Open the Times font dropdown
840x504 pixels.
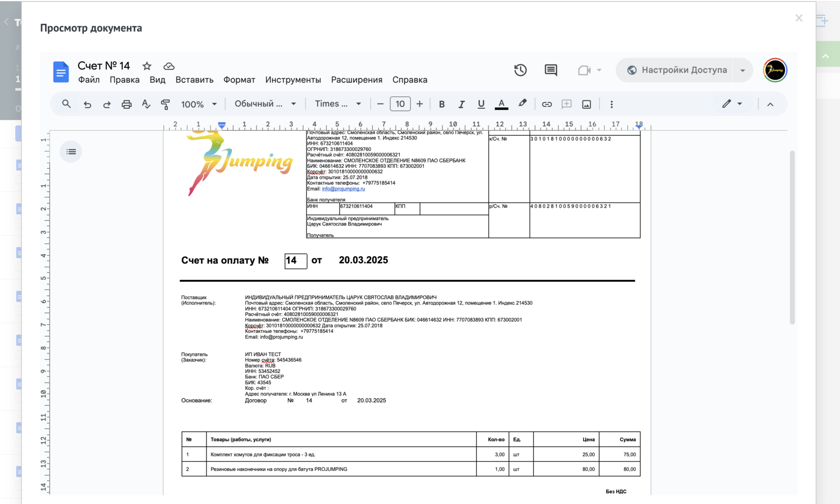(x=337, y=104)
